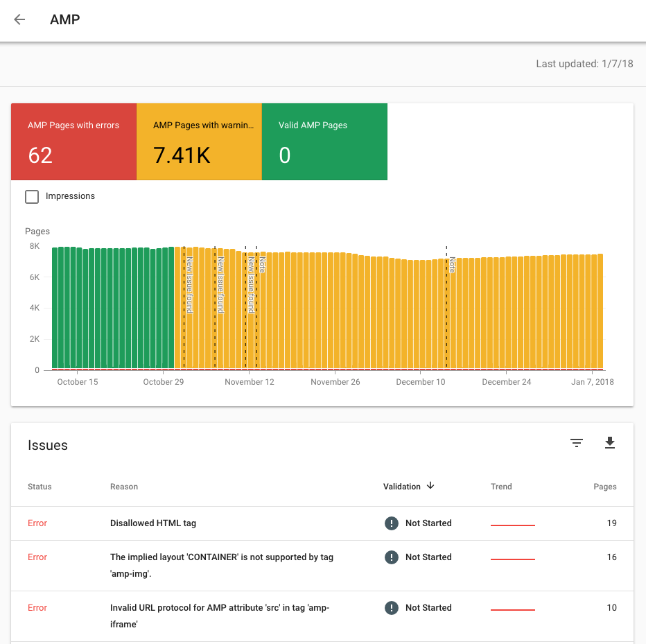This screenshot has height=644, width=646.
Task: Click the Validation sort arrow
Action: (430, 486)
